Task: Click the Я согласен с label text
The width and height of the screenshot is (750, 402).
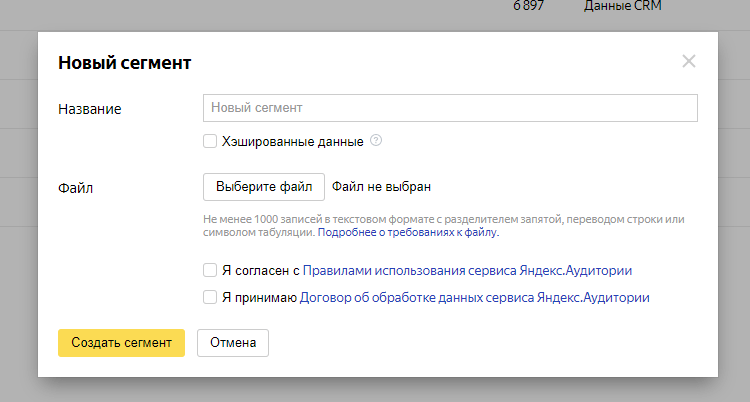Action: point(261,270)
